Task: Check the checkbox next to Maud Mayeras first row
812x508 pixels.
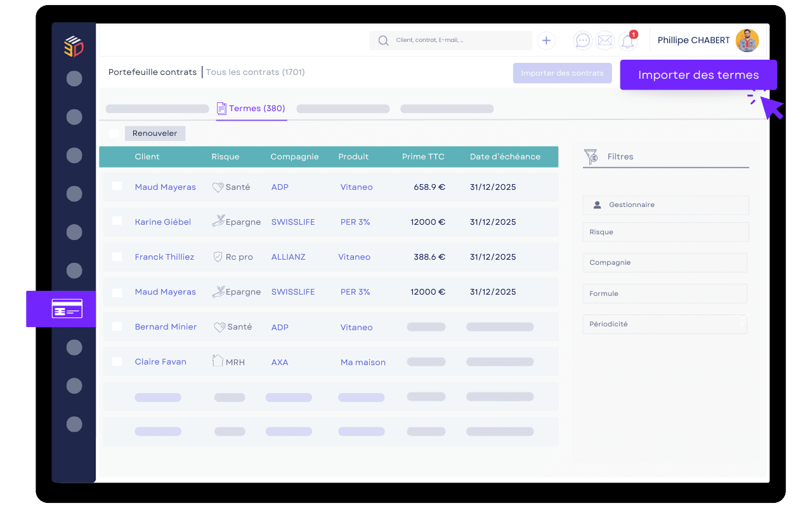Action: pos(117,187)
